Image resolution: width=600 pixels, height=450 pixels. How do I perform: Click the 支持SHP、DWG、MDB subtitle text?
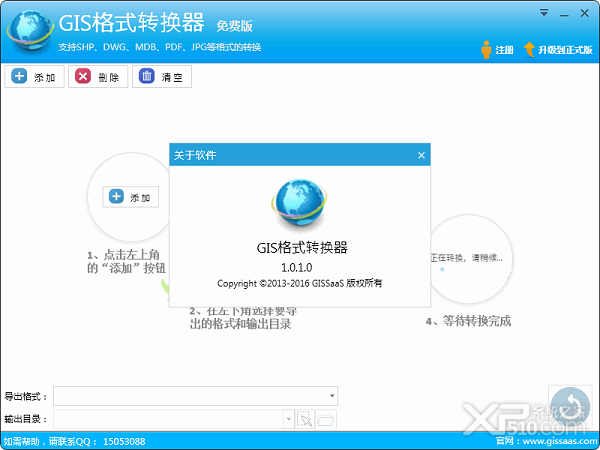[160, 47]
